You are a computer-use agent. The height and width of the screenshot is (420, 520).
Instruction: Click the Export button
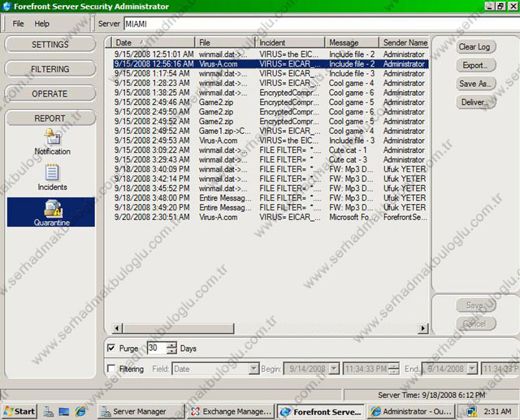[475, 65]
